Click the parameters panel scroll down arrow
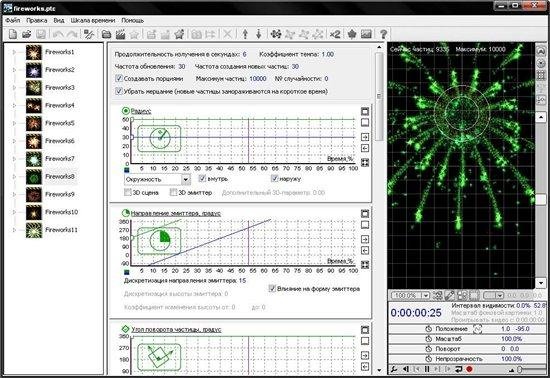This screenshot has width=550, height=378. coord(379,370)
